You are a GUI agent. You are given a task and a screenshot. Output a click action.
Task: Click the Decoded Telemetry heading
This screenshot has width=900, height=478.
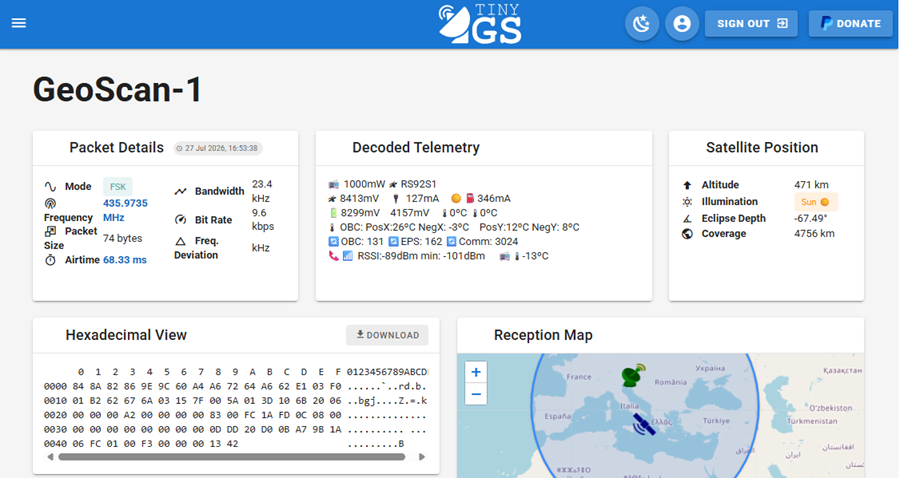click(x=416, y=147)
